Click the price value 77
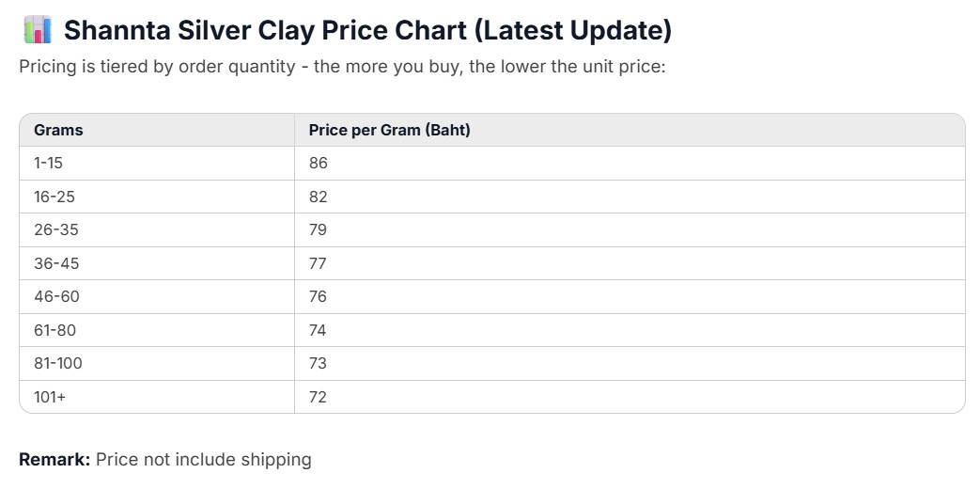Screen dimensions: 980x489 tap(318, 263)
